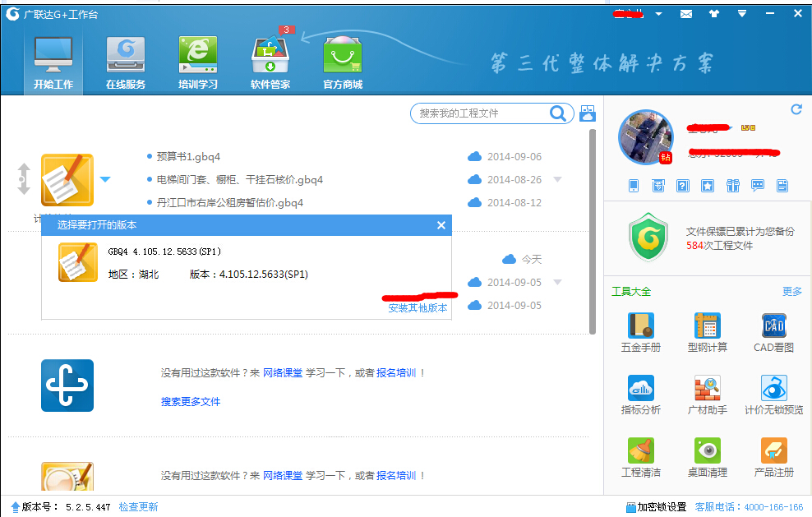Refresh the user profile panel
The image size is (812, 517).
pyautogui.click(x=796, y=109)
